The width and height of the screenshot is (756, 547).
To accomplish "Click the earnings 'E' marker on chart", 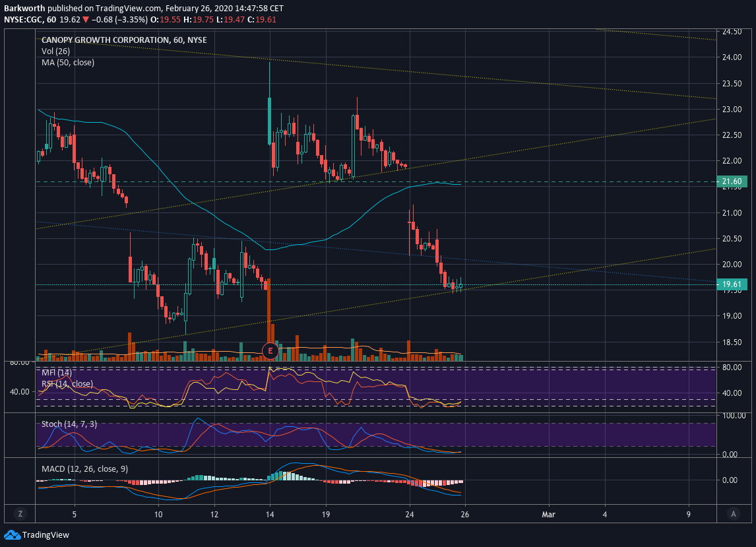I will 270,350.
